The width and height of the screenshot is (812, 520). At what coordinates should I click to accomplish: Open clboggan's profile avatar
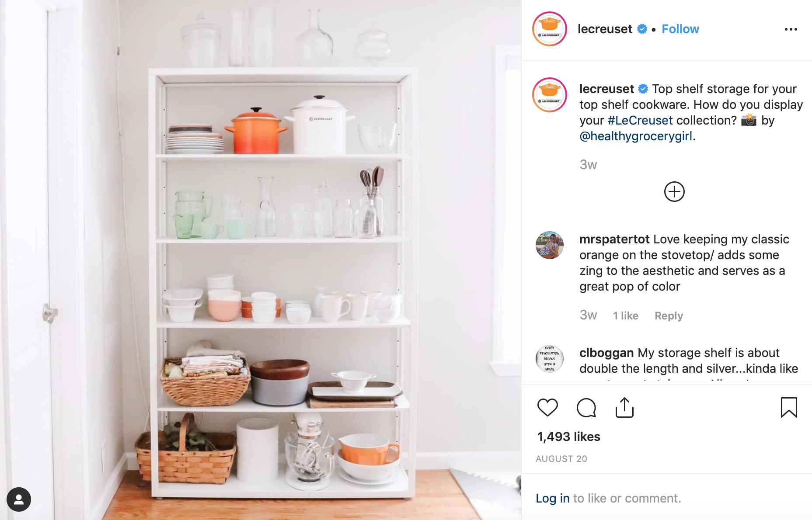tap(550, 359)
